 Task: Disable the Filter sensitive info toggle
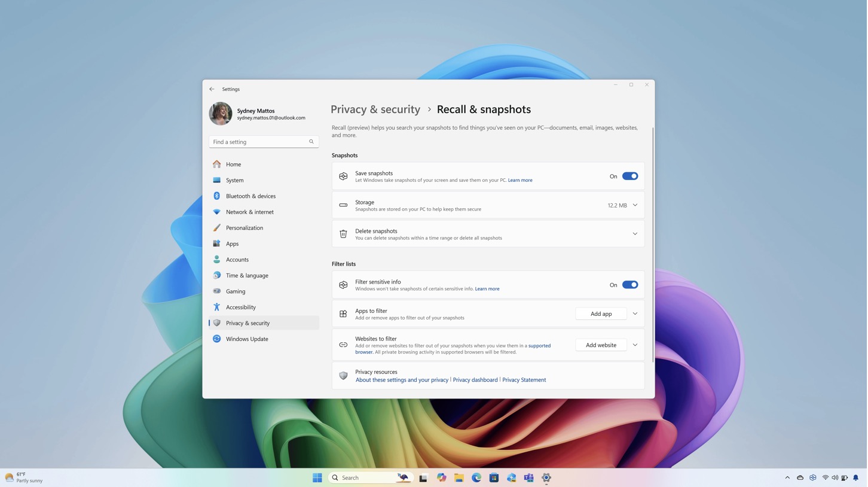tap(629, 285)
